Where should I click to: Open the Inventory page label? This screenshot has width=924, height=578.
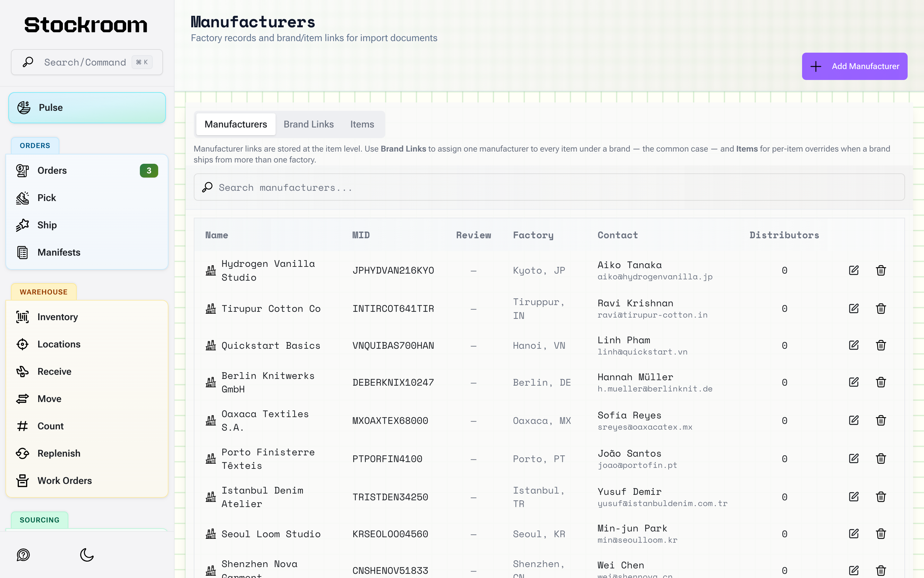58,317
